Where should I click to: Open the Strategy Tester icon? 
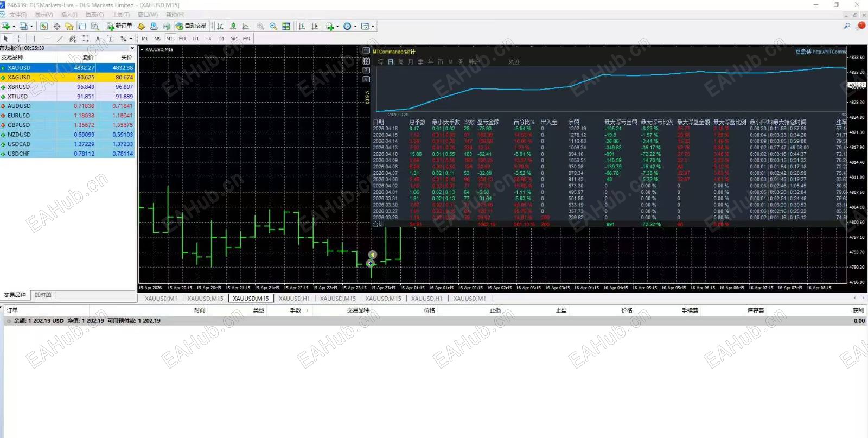tap(95, 26)
